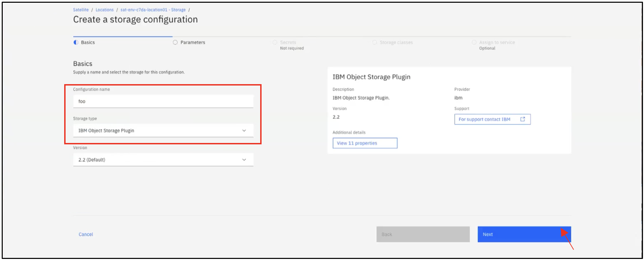Image resolution: width=644 pixels, height=262 pixels.
Task: Open the Satellite breadcrumb link
Action: coord(81,10)
